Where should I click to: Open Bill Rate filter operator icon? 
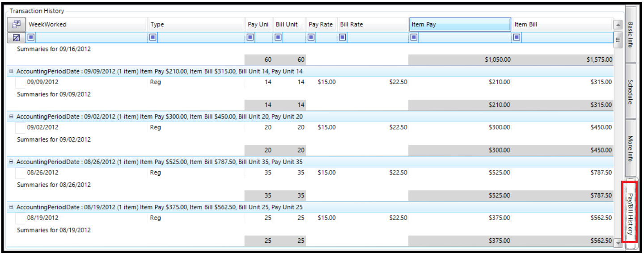[x=343, y=38]
